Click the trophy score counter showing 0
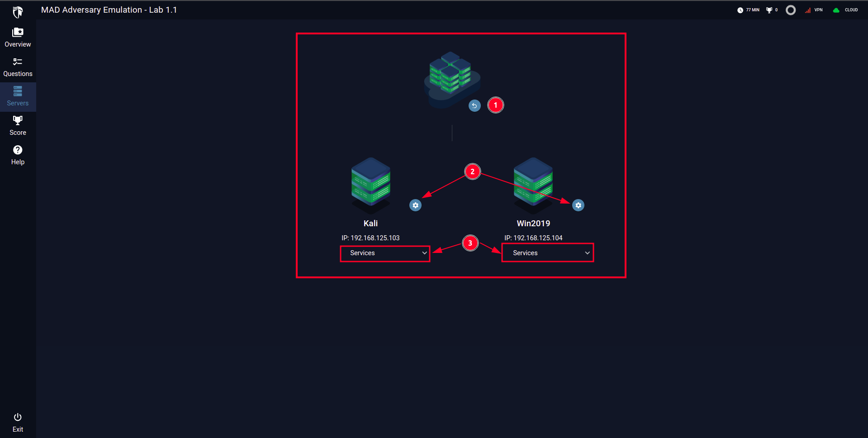 [x=771, y=10]
